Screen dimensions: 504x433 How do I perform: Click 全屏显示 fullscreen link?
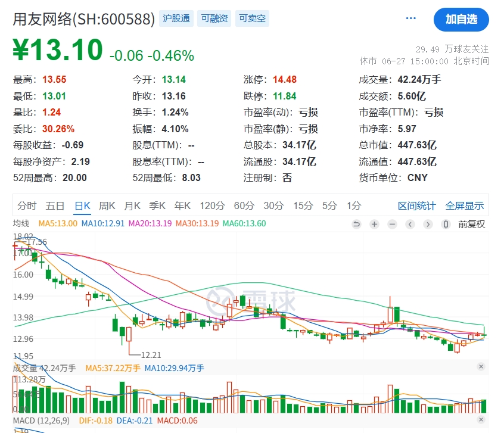coord(465,205)
